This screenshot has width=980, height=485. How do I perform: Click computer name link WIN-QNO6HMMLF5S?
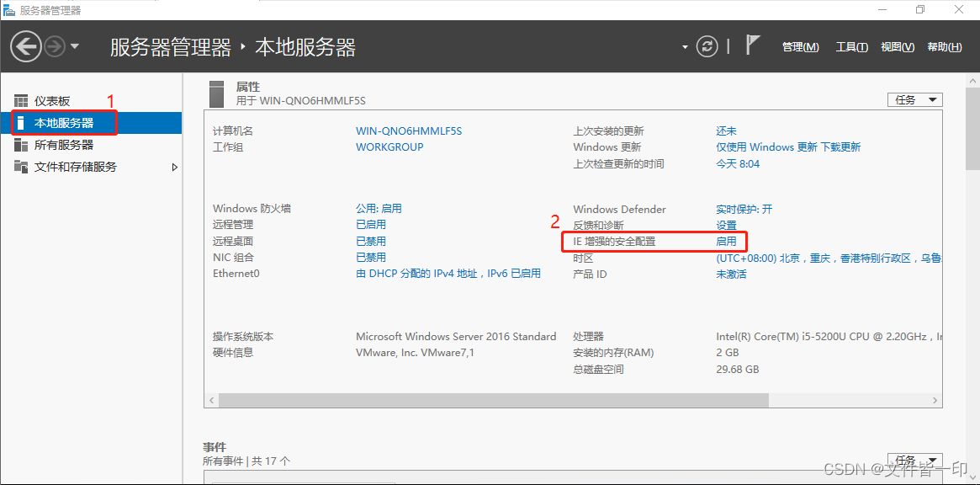click(409, 131)
